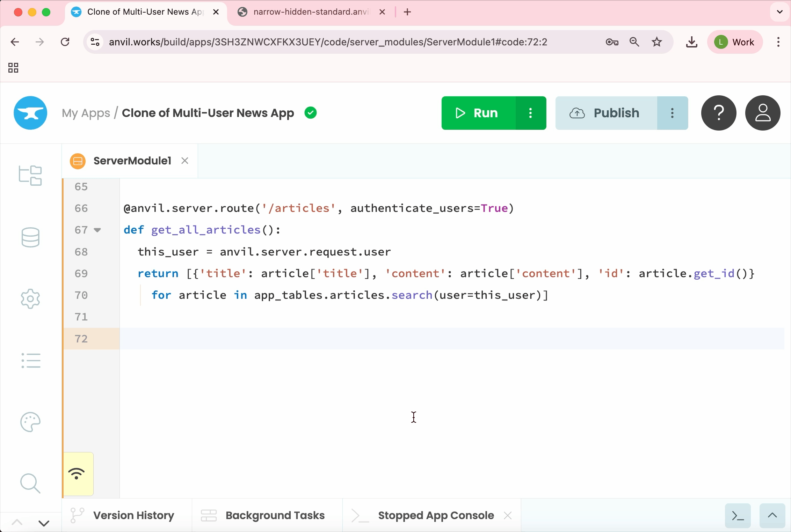Click the ServerModule1 orange module icon

78,161
